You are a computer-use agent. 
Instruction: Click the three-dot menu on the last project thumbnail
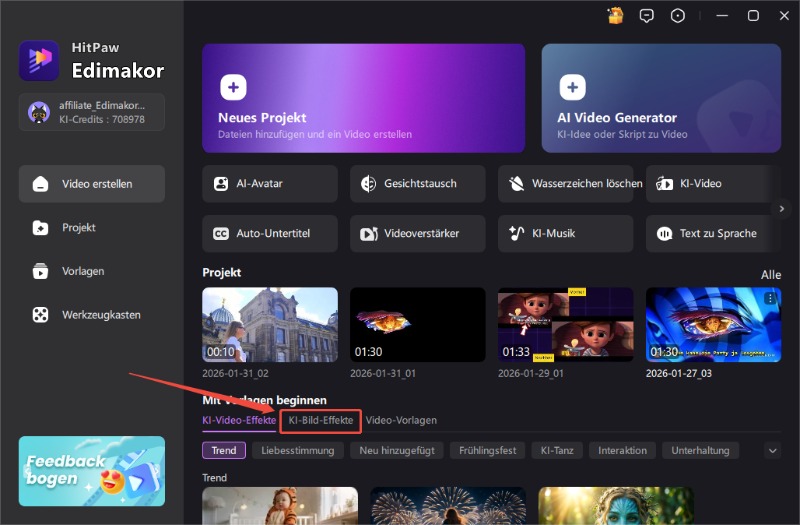(x=770, y=299)
